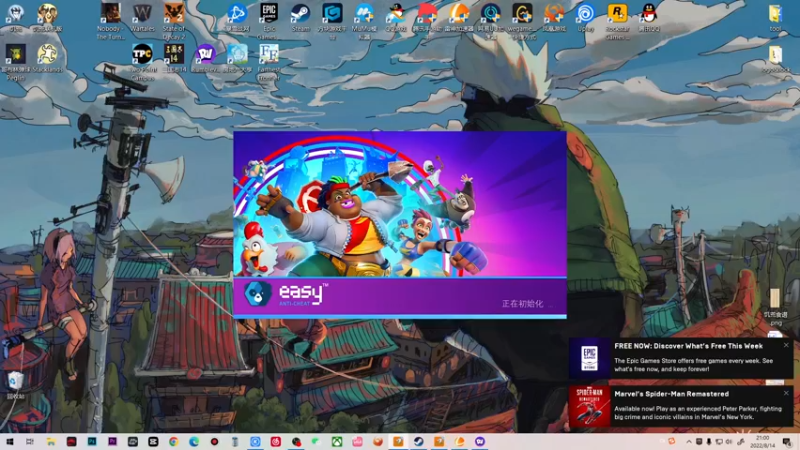Screen dimensions: 800x450
Task: Select the Fantasy Frontier FF shortcut
Action: click(x=269, y=61)
